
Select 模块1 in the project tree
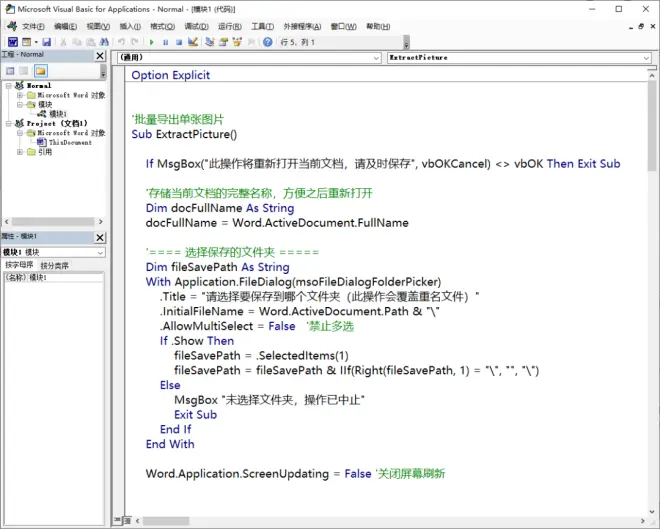(x=57, y=114)
